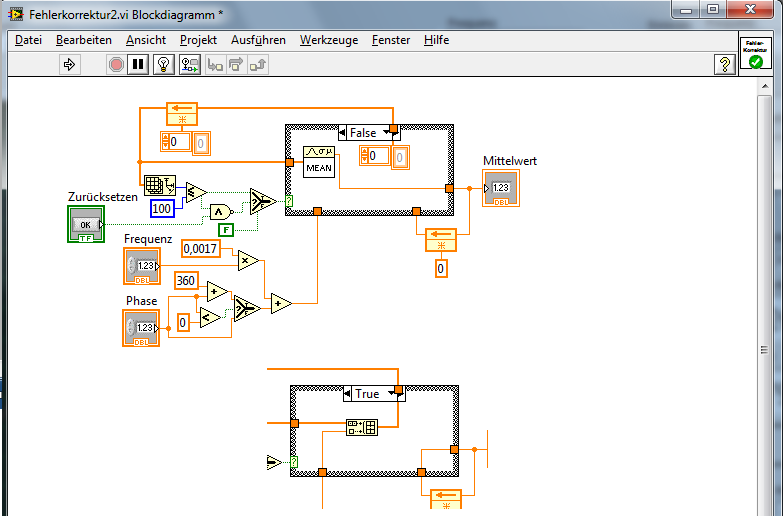This screenshot has height=516, width=784.
Task: Click the Run arrow button
Action: pyautogui.click(x=70, y=65)
